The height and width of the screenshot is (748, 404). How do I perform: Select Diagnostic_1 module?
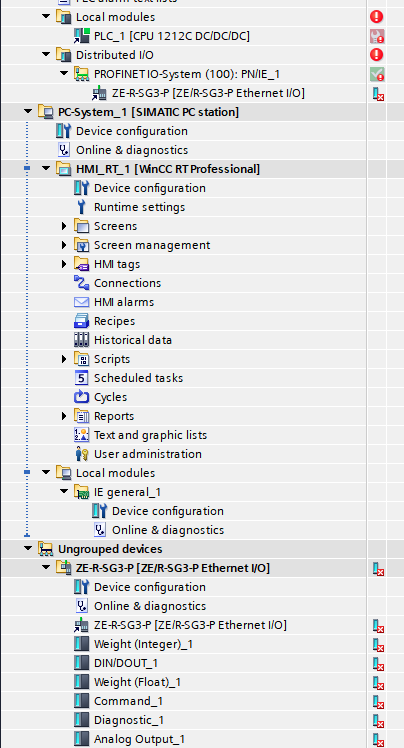[129, 720]
